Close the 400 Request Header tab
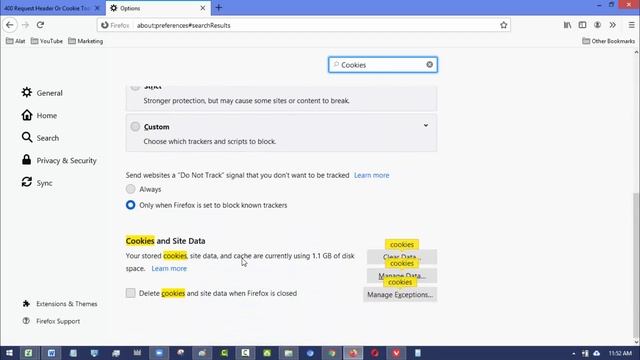This screenshot has height=360, width=640. coord(97,8)
